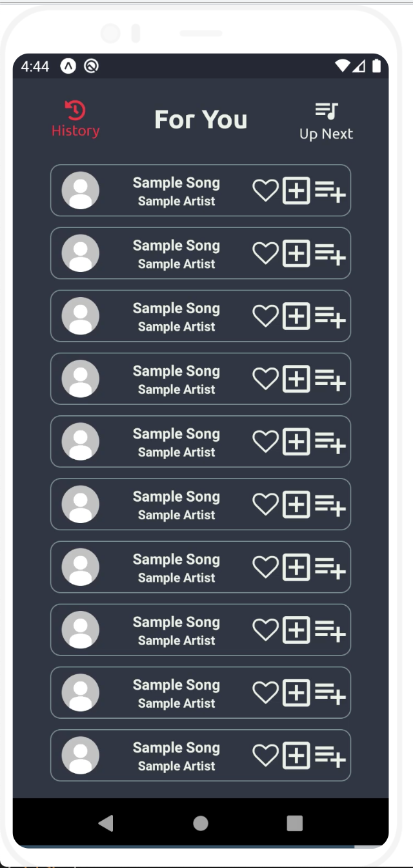The image size is (413, 868).
Task: Open the History tab
Action: point(76,119)
